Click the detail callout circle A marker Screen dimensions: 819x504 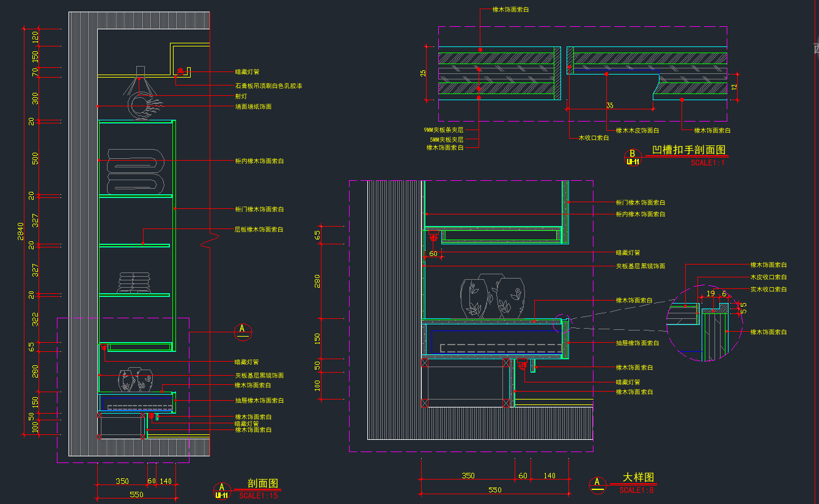coord(243,331)
